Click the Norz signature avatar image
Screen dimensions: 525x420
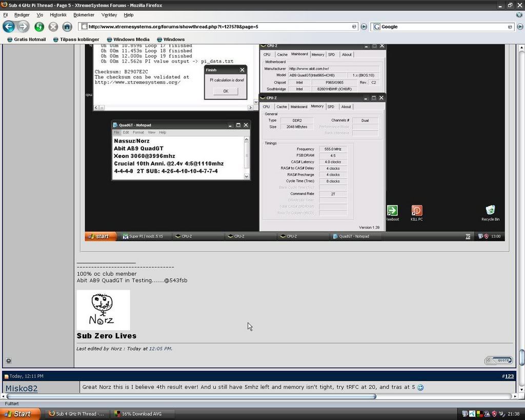pyautogui.click(x=103, y=310)
